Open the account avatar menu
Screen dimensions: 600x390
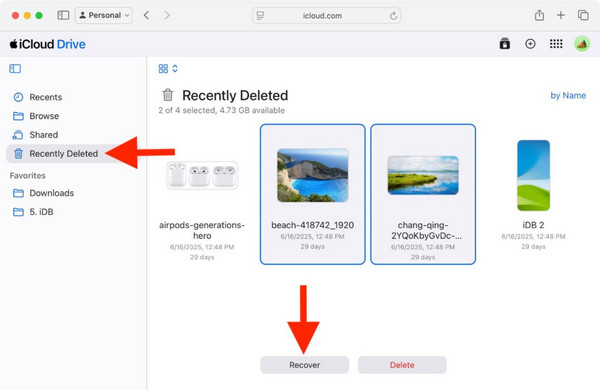(582, 44)
